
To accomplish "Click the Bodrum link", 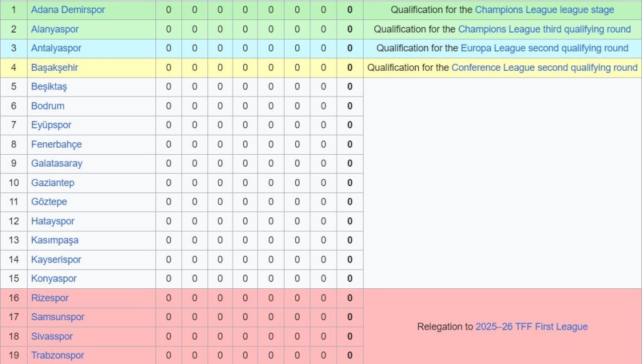I will [x=48, y=106].
